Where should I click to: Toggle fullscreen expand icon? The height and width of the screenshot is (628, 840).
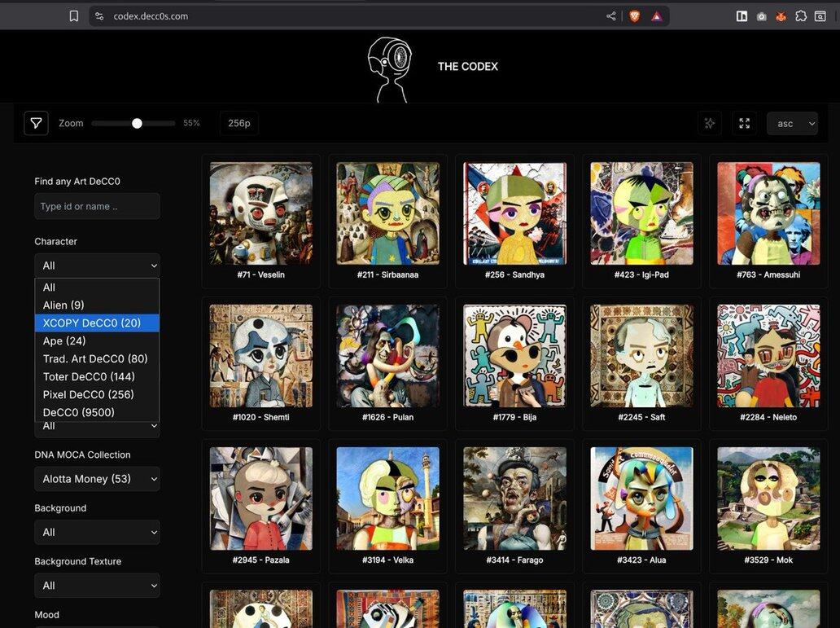coord(744,123)
